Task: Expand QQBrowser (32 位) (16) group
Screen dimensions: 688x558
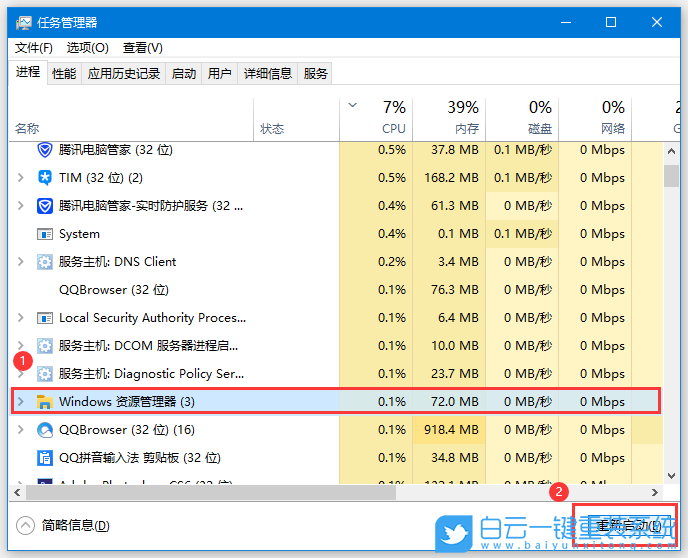Action: 20,429
